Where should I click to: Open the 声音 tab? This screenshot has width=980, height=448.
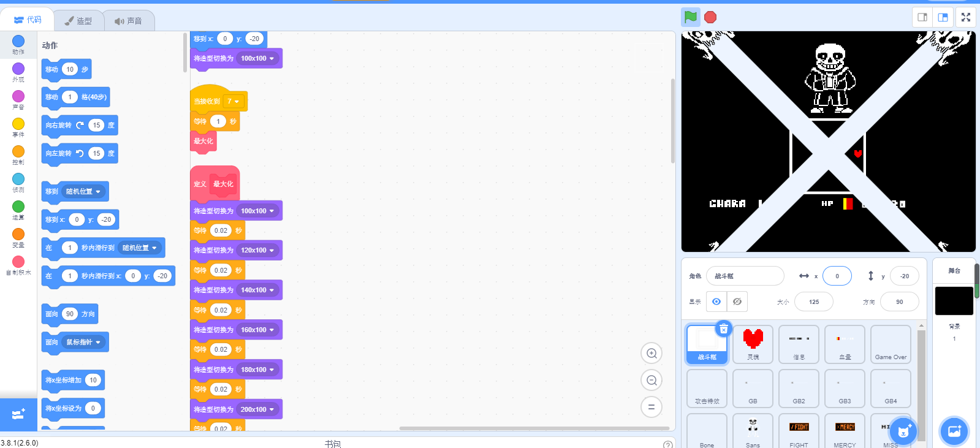pyautogui.click(x=128, y=21)
